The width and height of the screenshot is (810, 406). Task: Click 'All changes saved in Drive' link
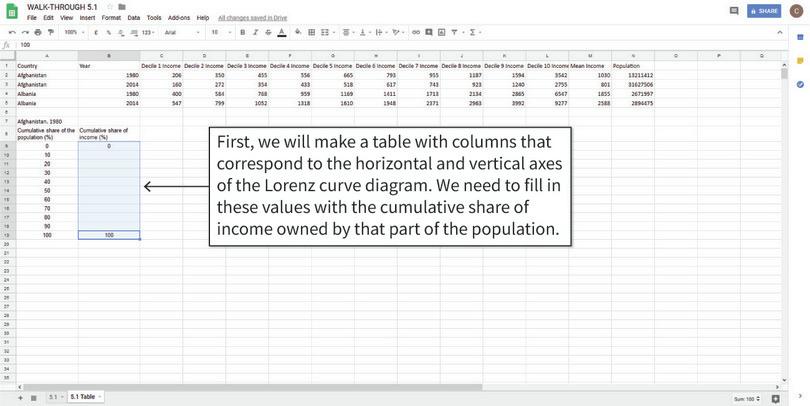pyautogui.click(x=253, y=18)
